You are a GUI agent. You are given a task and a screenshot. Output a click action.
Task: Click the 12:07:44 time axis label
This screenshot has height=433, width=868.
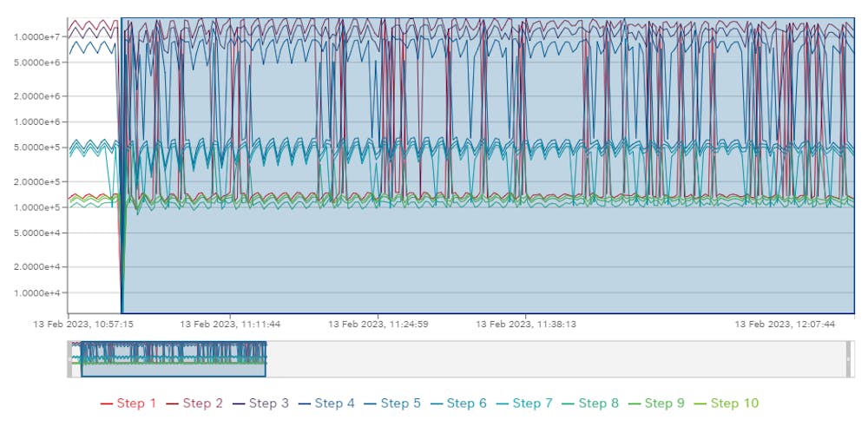point(786,324)
